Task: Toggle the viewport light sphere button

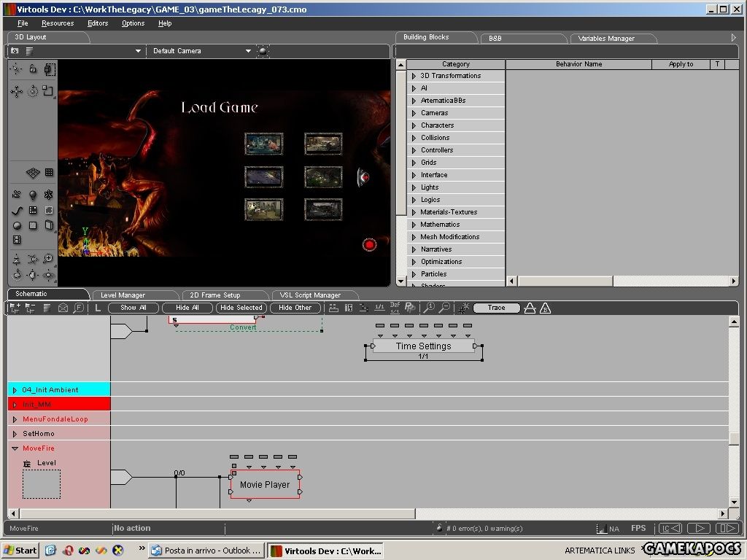Action: 263,51
